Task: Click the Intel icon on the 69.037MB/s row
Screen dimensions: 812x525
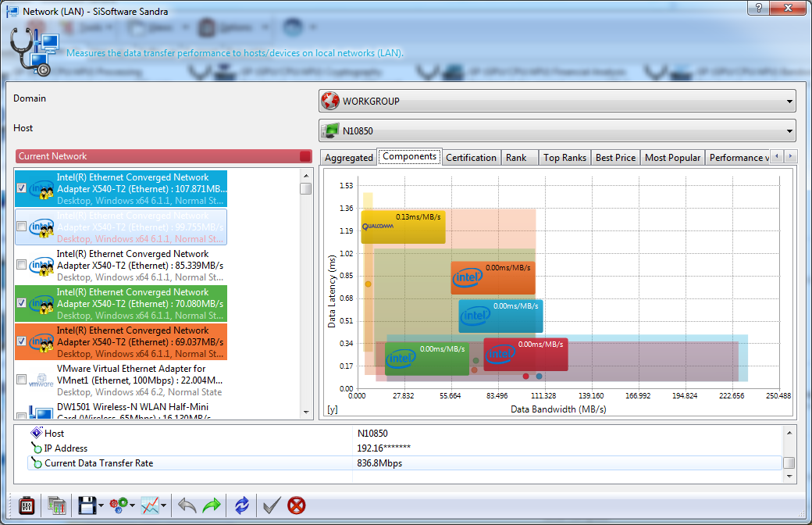Action: (x=41, y=342)
